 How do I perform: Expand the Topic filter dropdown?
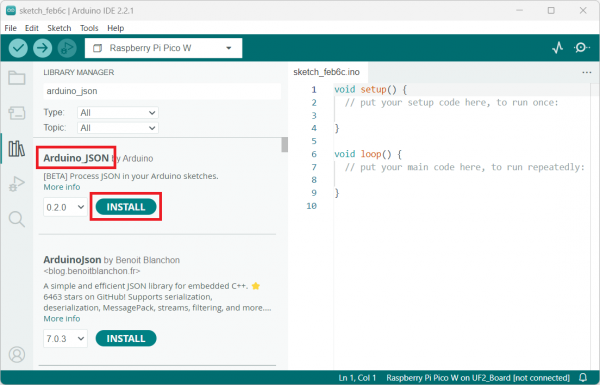click(x=118, y=128)
